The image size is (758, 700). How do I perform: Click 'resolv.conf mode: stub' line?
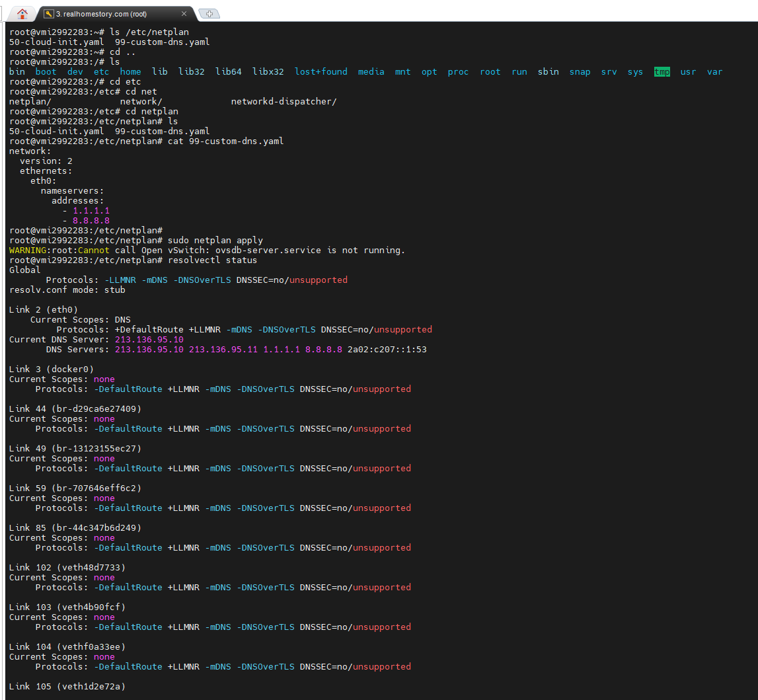[67, 290]
